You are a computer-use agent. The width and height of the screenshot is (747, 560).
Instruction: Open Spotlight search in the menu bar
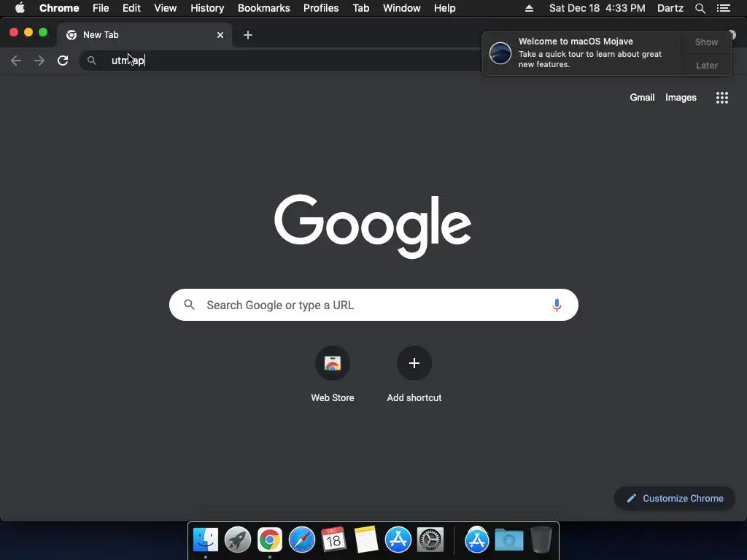[700, 8]
